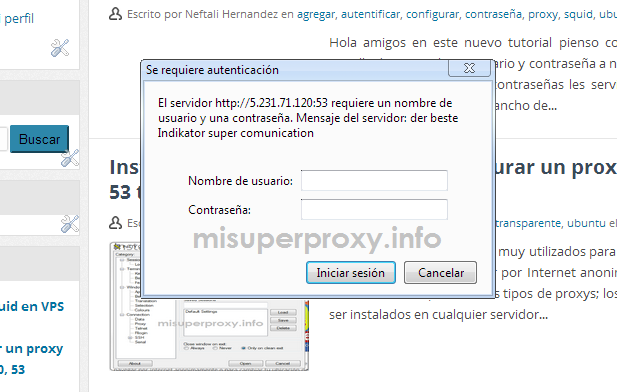Select text 'ser instalados en cualquier servidor...'

[438, 314]
